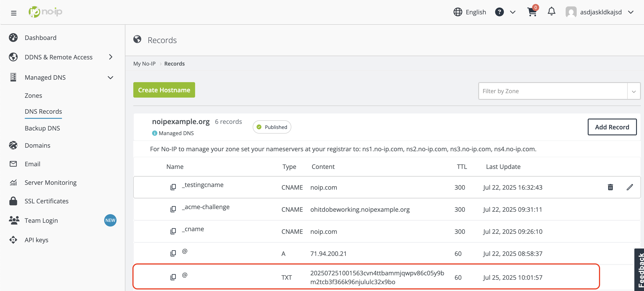Click the Create Hostname button
644x291 pixels.
(x=164, y=90)
